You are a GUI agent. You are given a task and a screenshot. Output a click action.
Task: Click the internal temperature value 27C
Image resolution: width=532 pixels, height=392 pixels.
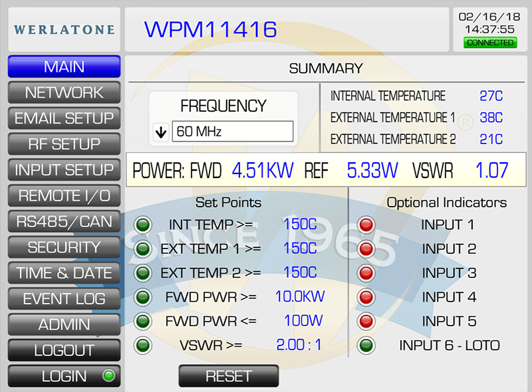pos(491,96)
